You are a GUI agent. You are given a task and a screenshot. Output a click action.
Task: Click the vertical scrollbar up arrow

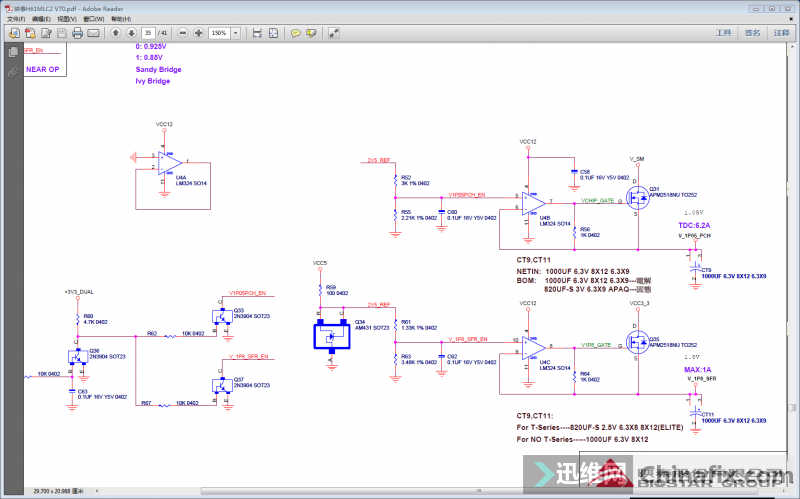click(x=794, y=46)
